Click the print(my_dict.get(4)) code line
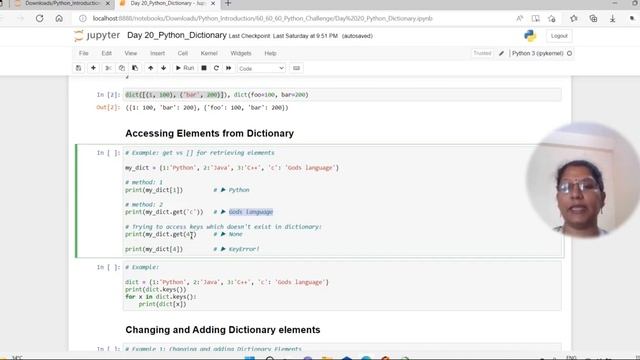This screenshot has width=640, height=360. [x=160, y=234]
